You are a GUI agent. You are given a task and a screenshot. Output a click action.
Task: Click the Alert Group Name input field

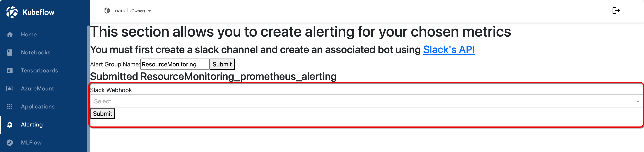tap(175, 64)
